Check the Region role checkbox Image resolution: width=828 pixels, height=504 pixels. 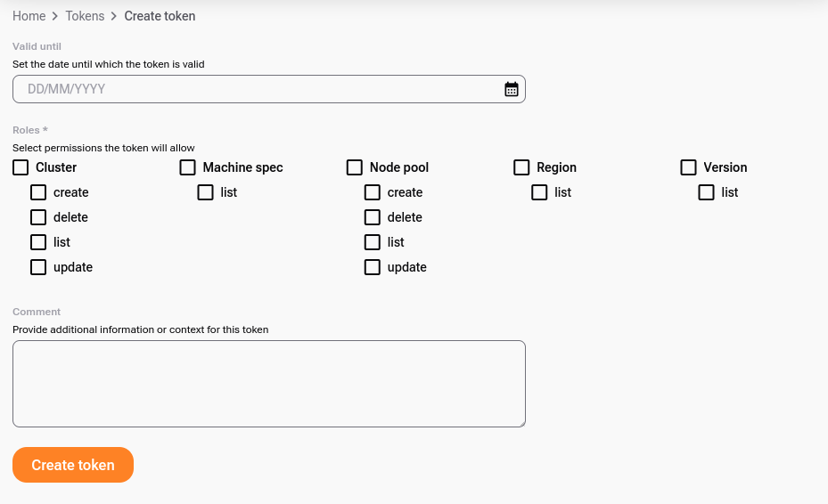point(521,167)
